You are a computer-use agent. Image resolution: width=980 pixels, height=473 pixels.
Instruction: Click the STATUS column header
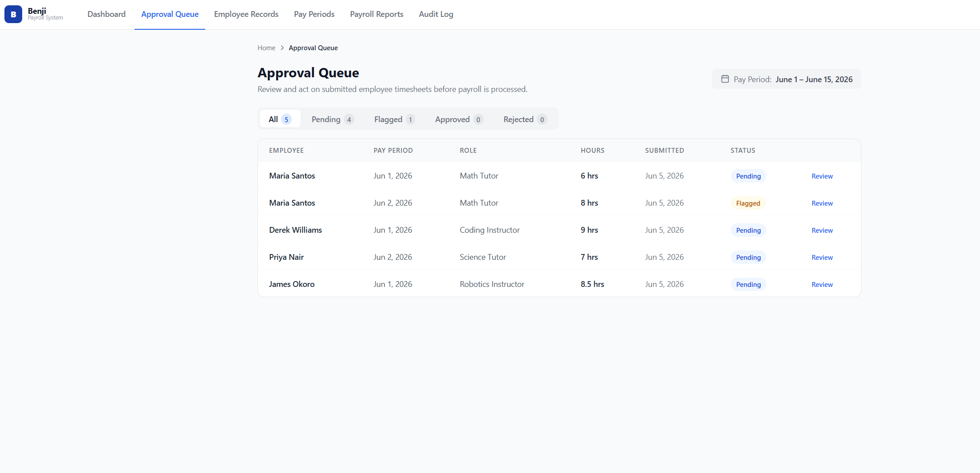pos(743,150)
